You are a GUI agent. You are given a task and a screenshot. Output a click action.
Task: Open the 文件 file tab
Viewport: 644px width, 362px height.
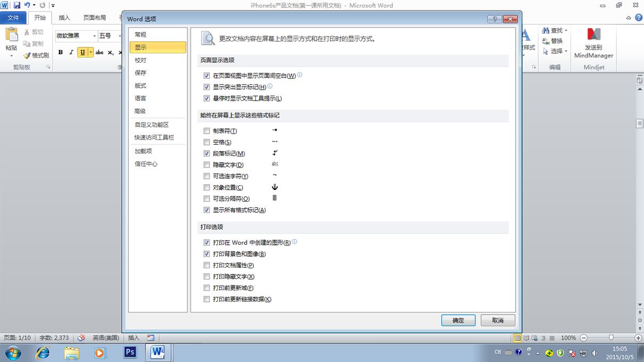pyautogui.click(x=13, y=18)
